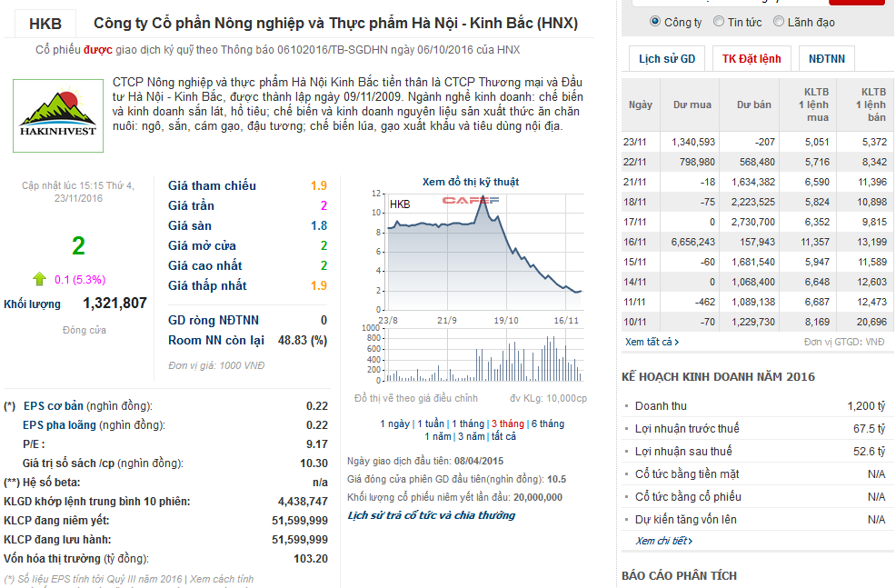Click the KẾ HOẠCH KINH DOANH NĂM 2016 heading
The image size is (896, 588).
click(718, 376)
